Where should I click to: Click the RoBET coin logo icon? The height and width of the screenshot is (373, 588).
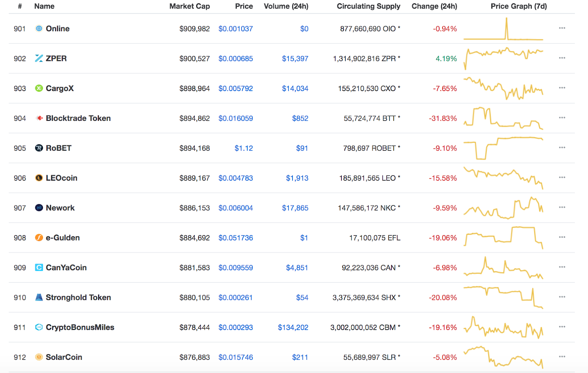39,148
